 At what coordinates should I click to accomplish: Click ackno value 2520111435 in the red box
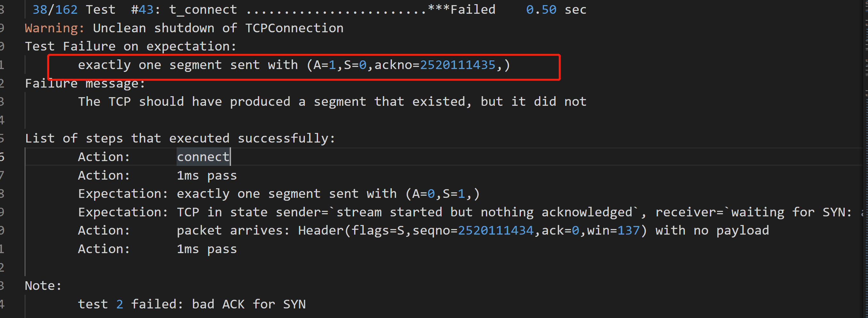(x=457, y=65)
